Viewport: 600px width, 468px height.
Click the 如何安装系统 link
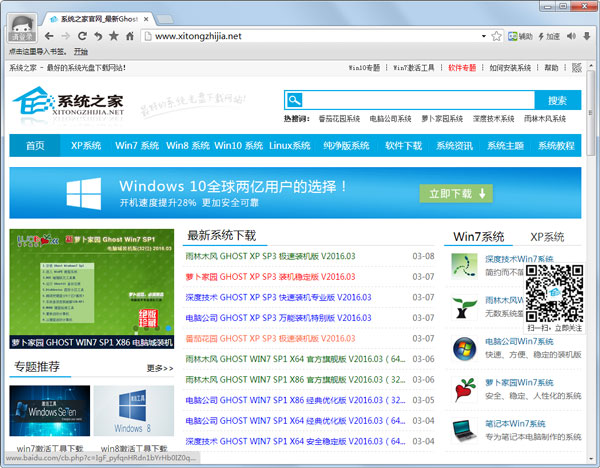click(510, 68)
